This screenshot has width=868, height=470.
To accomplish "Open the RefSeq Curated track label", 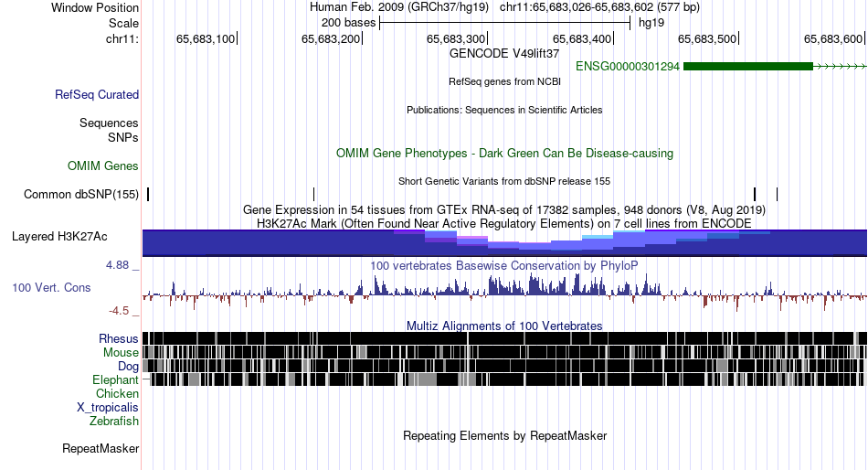I will pyautogui.click(x=97, y=95).
